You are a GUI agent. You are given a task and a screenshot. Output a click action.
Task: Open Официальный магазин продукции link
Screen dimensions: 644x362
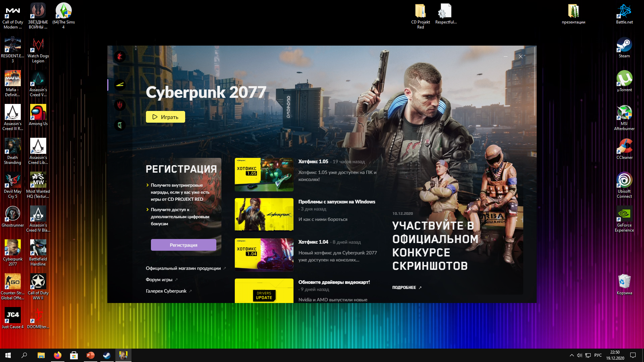(x=183, y=268)
